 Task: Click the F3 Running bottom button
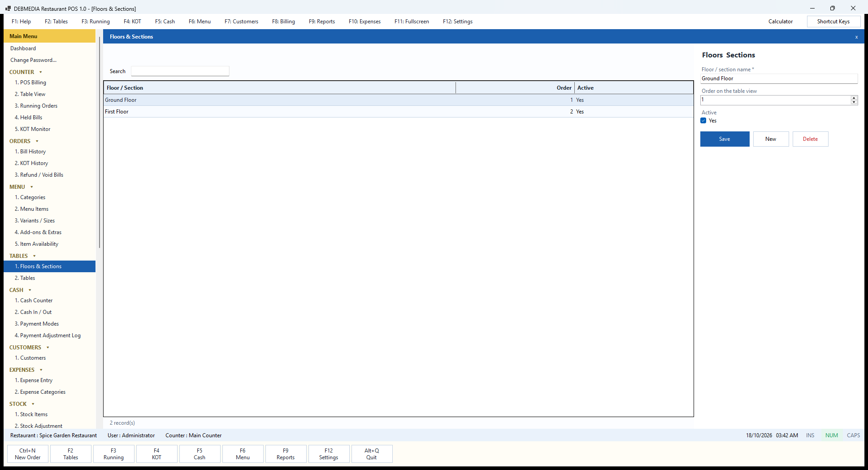tap(114, 454)
